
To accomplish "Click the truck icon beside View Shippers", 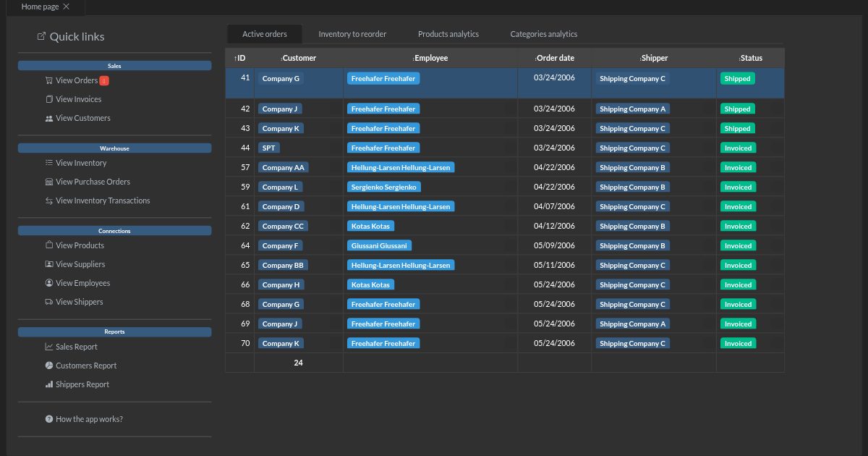I will click(49, 302).
